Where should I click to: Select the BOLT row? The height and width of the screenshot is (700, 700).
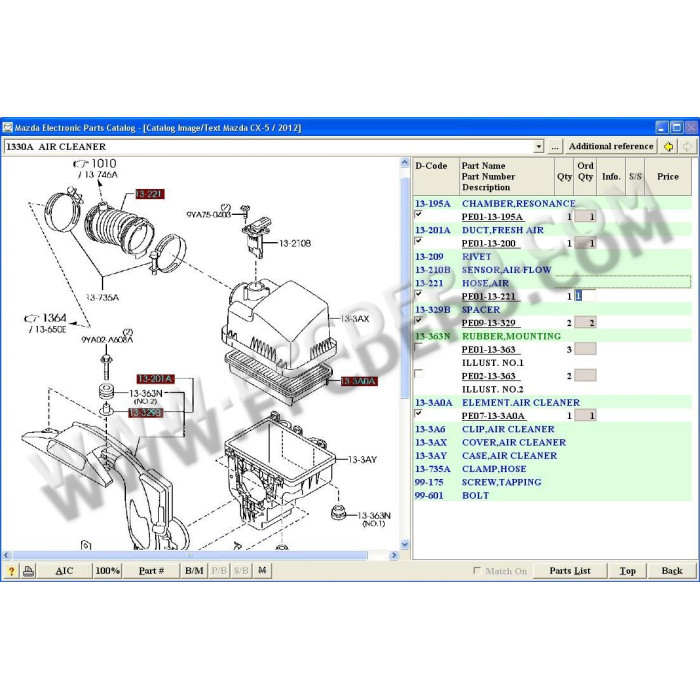tap(552, 496)
